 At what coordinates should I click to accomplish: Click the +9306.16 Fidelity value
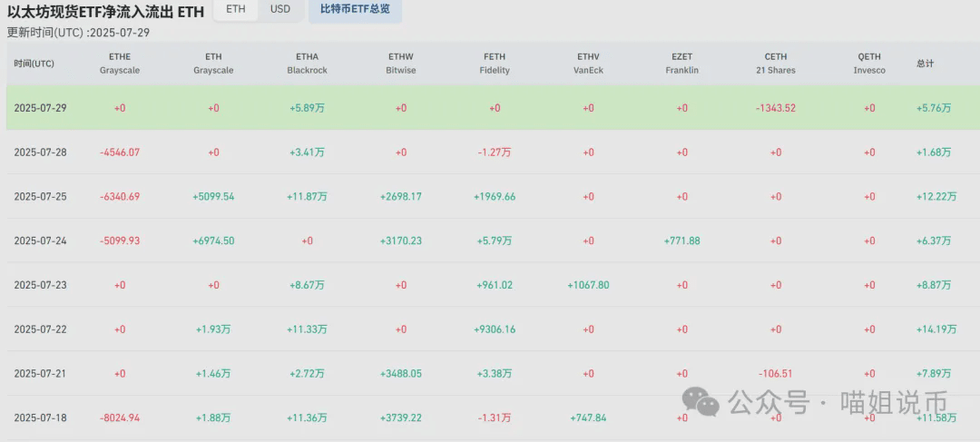495,330
